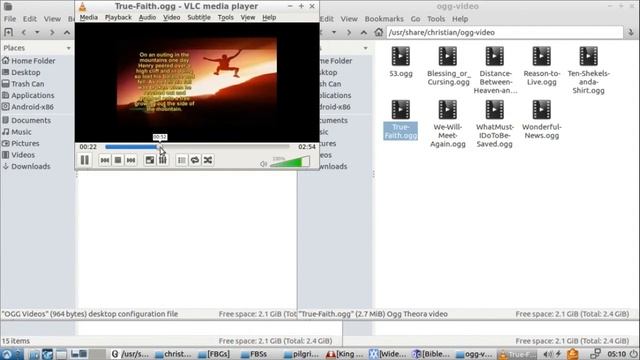
Task: Select Reason-to-Live.ogg file
Action: tap(541, 66)
